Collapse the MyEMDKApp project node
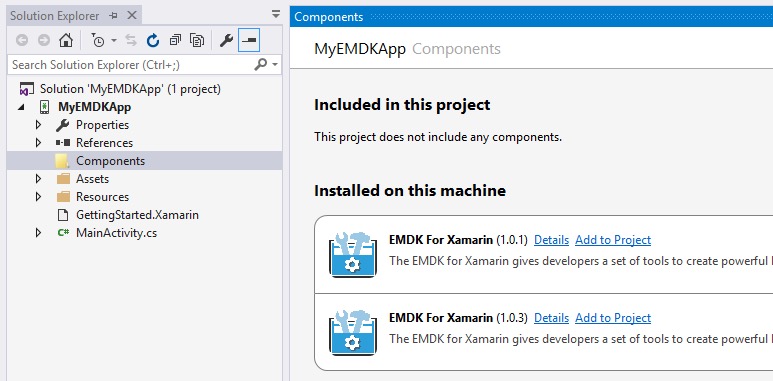 coord(21,107)
